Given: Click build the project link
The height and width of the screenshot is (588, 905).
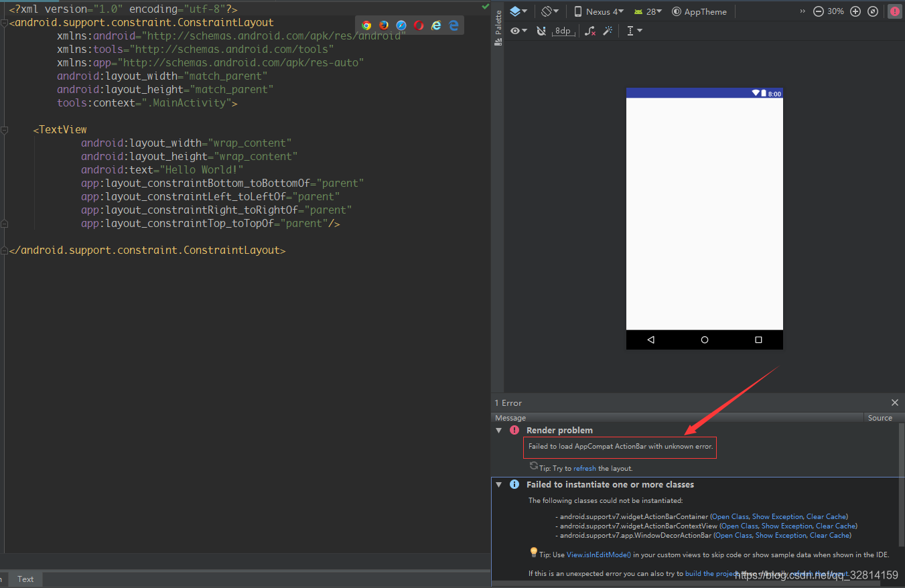Looking at the screenshot, I should point(711,573).
